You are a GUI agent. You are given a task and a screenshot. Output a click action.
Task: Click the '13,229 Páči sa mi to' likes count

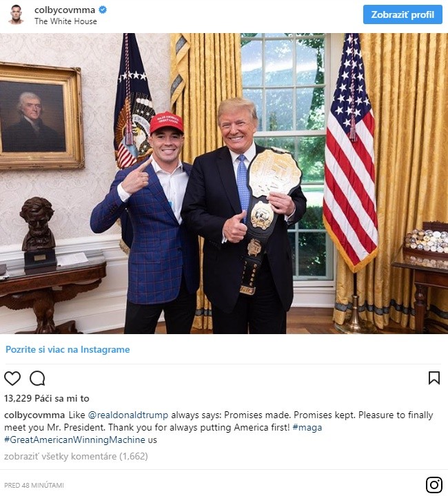(x=46, y=398)
